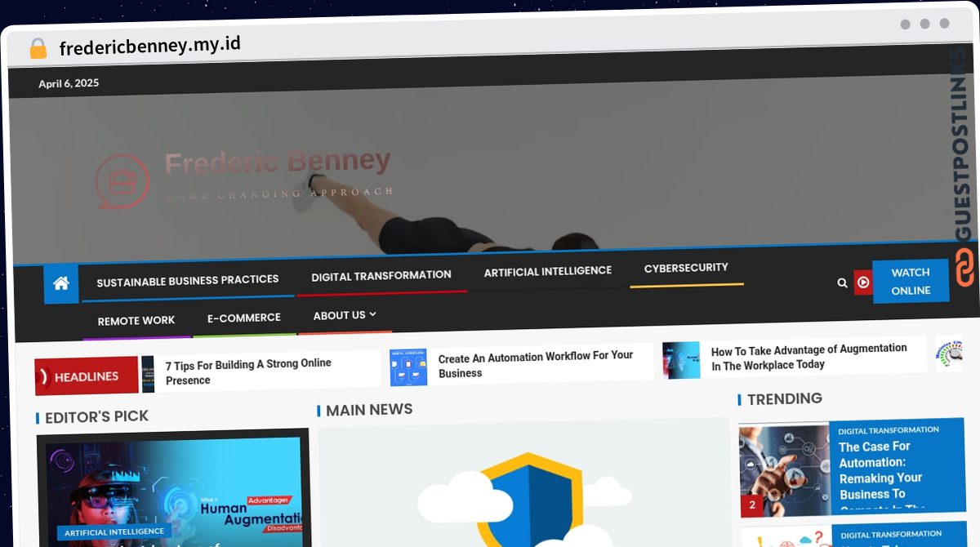Select Artificial Intelligence menu item
980x547 pixels.
547,271
